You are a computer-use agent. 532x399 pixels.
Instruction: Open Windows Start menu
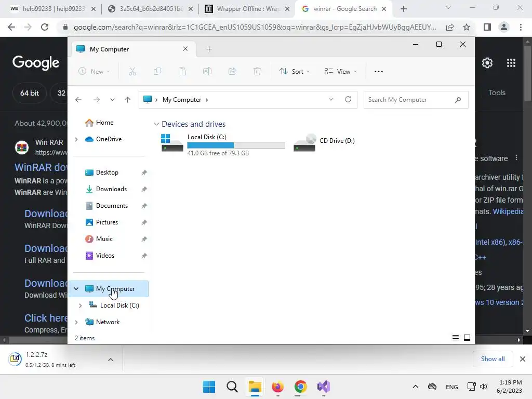tap(209, 387)
